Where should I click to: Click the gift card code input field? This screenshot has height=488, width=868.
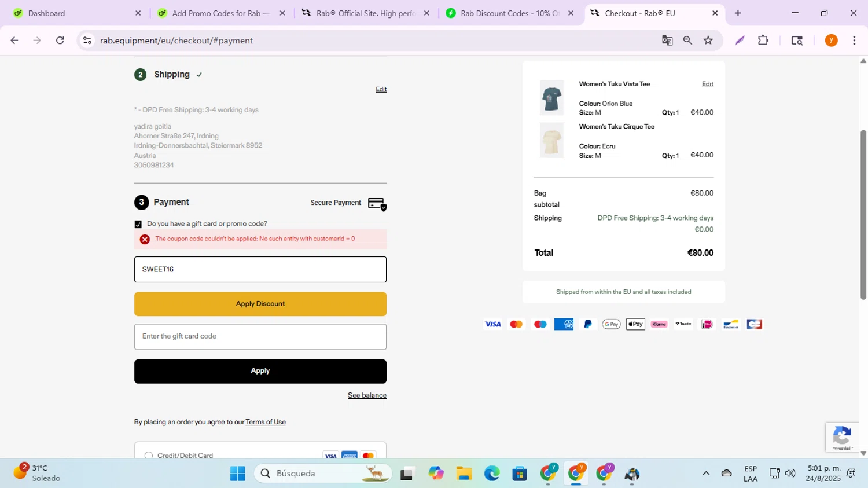[x=260, y=336]
